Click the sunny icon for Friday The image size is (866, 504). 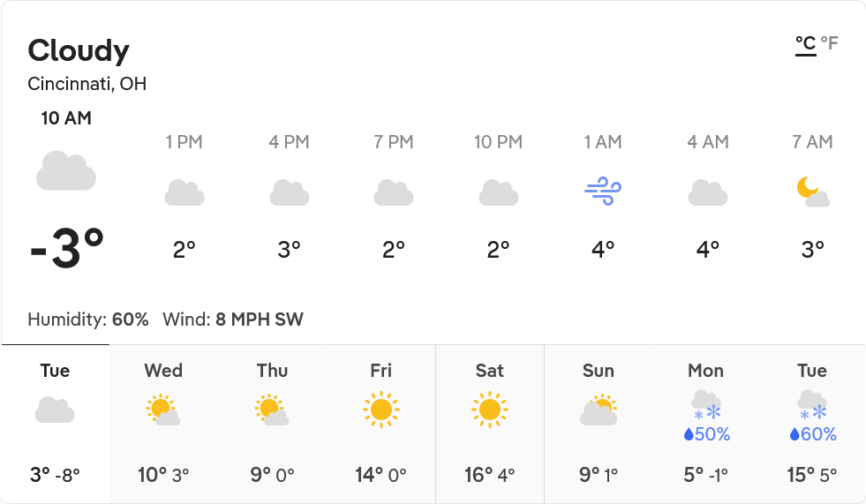[381, 410]
